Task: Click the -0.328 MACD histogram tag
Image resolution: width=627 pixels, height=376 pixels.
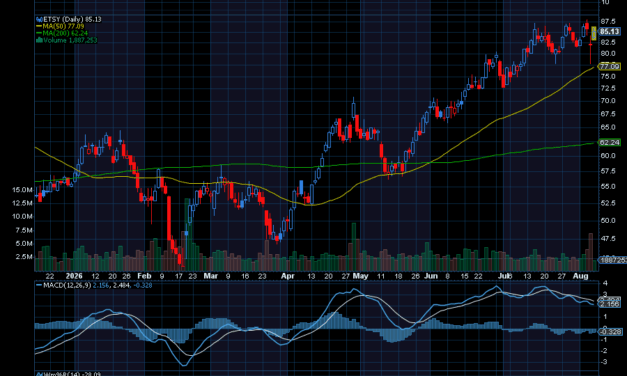Action: tap(609, 332)
